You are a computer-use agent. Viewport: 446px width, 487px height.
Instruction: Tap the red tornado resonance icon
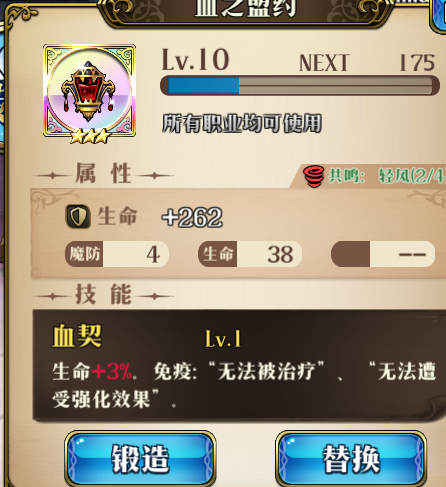click(x=314, y=176)
